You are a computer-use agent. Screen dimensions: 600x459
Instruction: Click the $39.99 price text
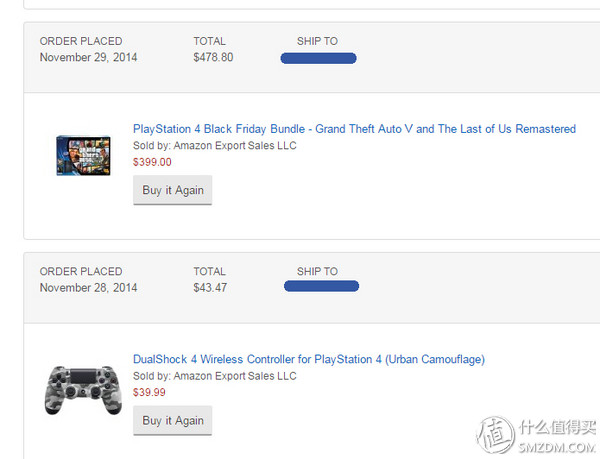pos(149,392)
